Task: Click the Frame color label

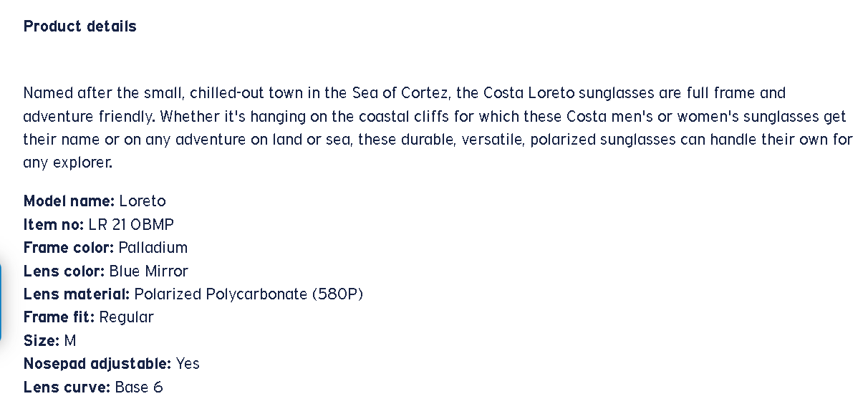Action: 69,248
